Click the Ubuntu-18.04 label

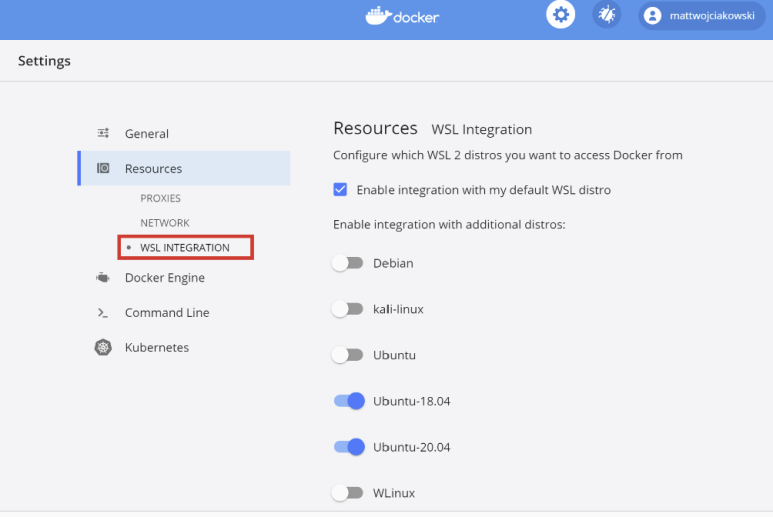tap(412, 401)
